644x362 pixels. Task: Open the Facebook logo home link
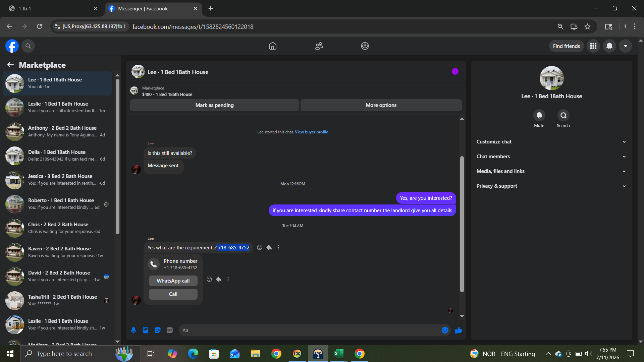pos(12,46)
